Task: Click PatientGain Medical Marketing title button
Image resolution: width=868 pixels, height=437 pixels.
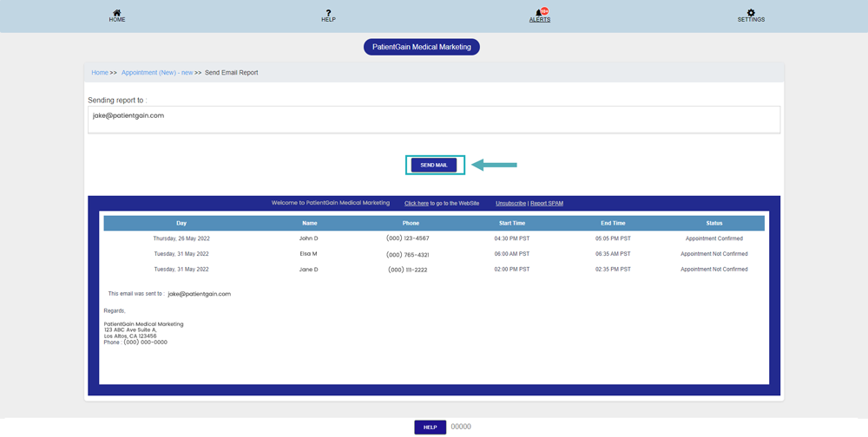Action: (x=421, y=47)
